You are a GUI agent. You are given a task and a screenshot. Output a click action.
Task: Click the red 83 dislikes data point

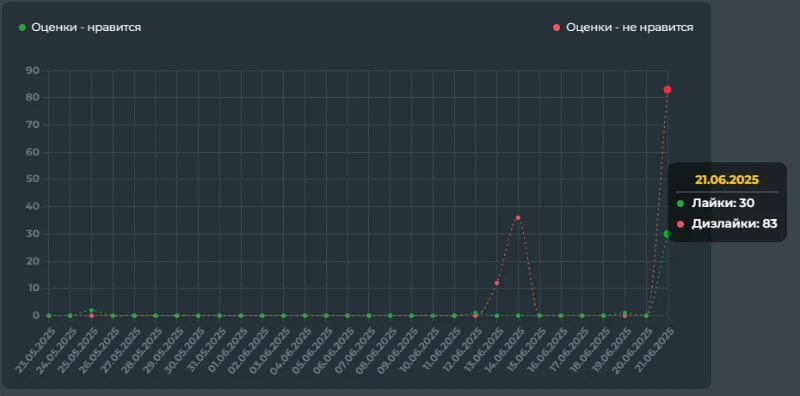pyautogui.click(x=667, y=90)
